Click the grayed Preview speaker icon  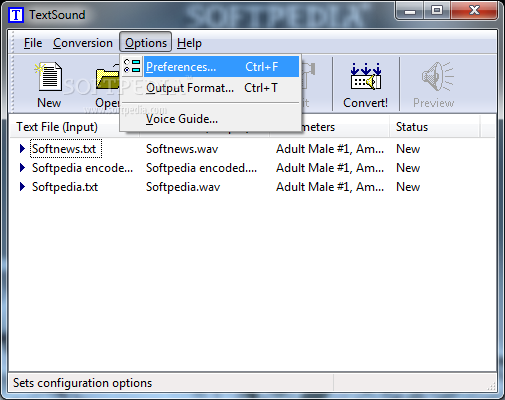(437, 77)
